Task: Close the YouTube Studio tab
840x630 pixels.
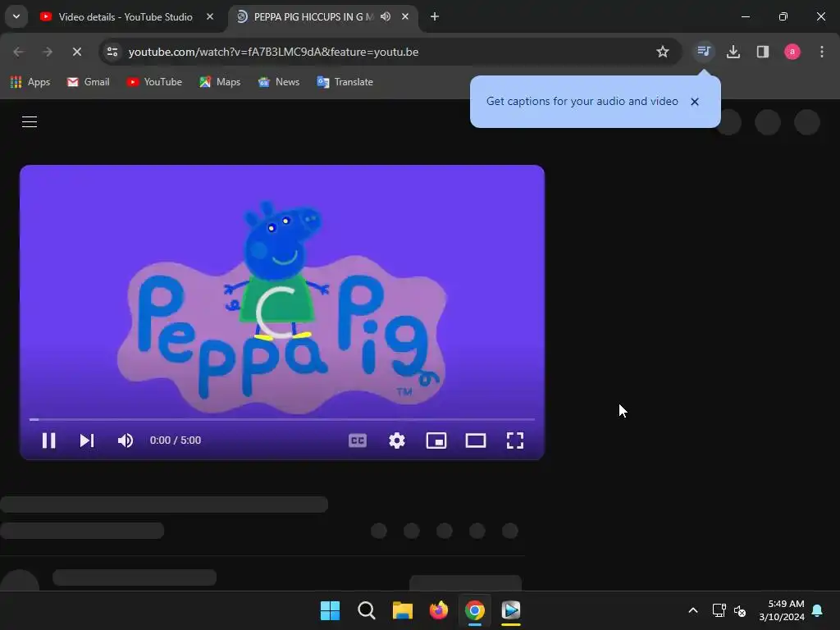Action: point(210,16)
